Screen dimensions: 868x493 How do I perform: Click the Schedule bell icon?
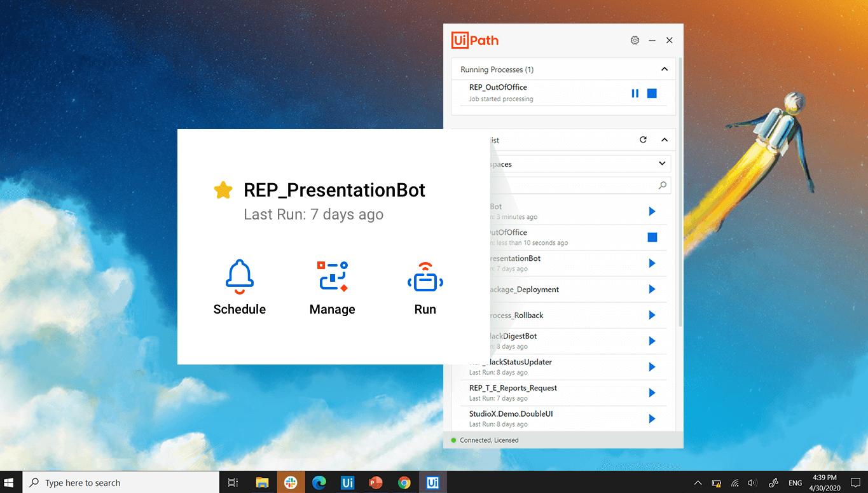coord(240,277)
